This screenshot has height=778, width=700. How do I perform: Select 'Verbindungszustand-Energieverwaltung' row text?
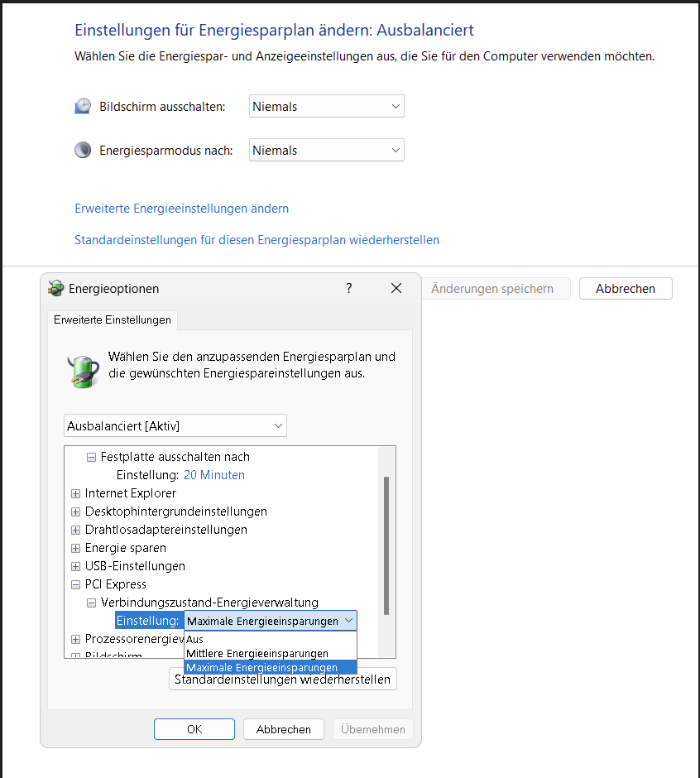coord(209,603)
